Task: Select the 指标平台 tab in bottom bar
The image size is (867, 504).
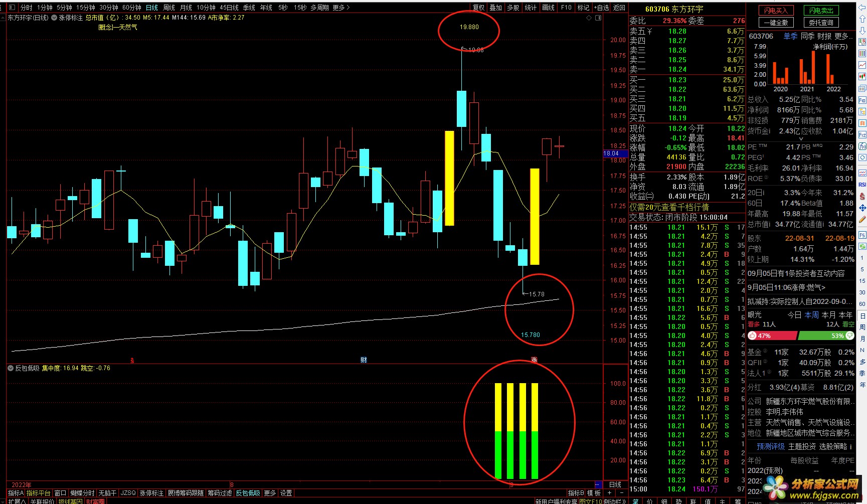Action: click(x=39, y=493)
